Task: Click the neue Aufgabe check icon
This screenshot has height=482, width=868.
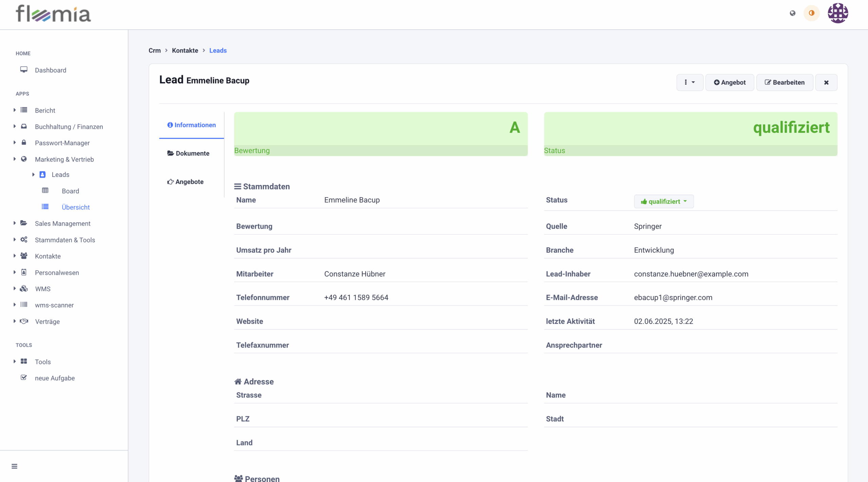Action: (24, 378)
